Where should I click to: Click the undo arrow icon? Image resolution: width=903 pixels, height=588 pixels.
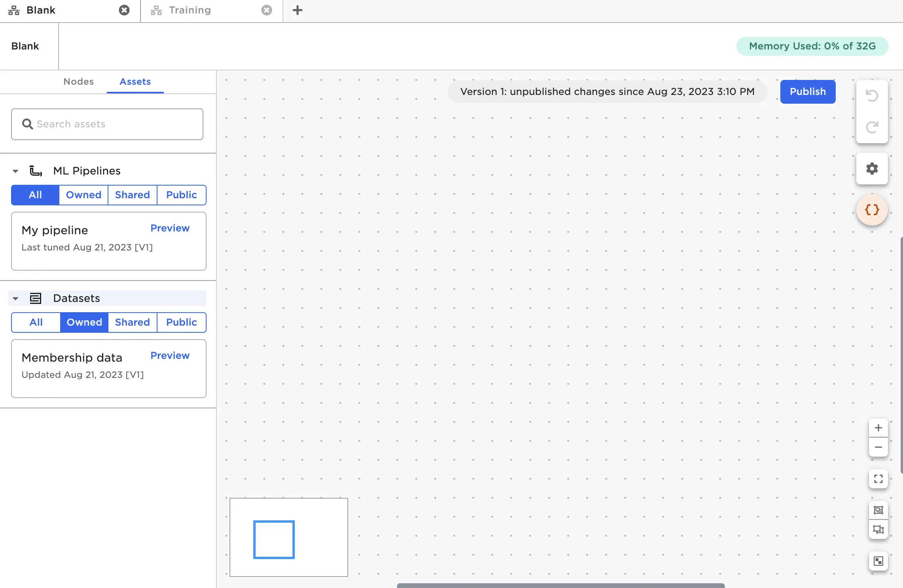pos(872,96)
